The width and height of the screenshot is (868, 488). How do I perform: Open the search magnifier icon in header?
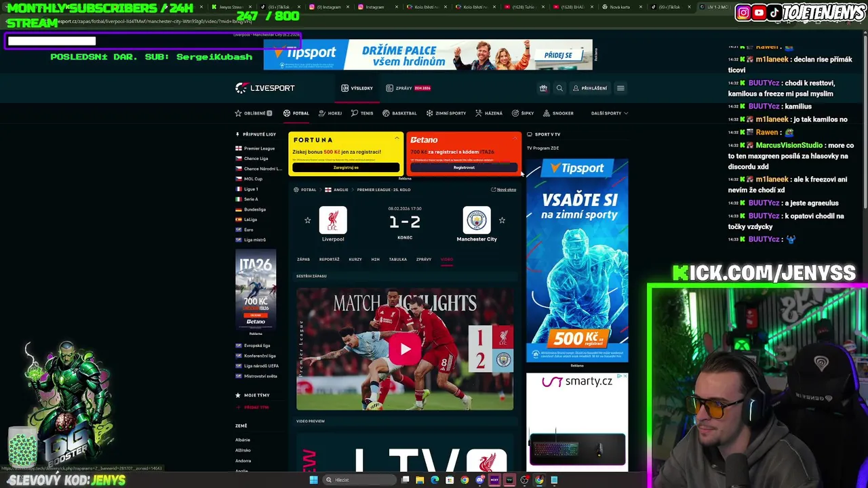point(559,88)
